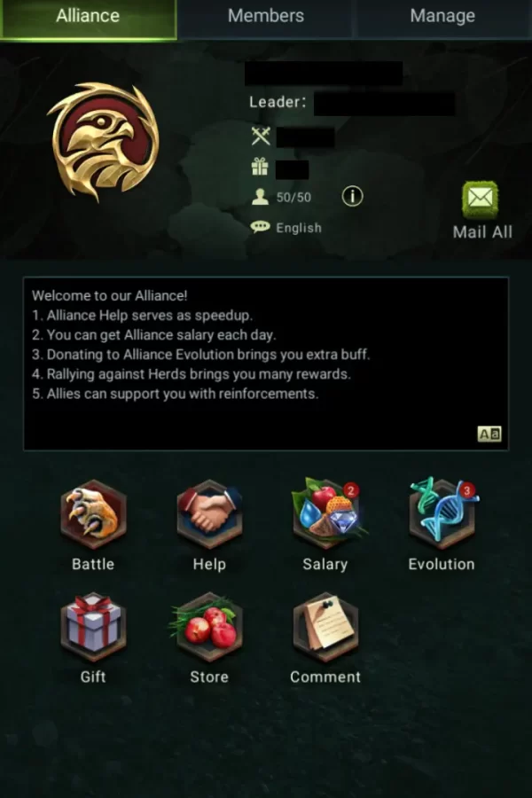Open the Alliance Store
The width and height of the screenshot is (532, 798).
click(208, 627)
